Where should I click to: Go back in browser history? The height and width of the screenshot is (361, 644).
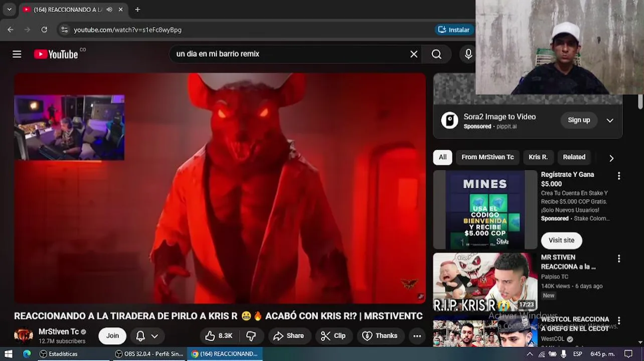click(x=11, y=30)
